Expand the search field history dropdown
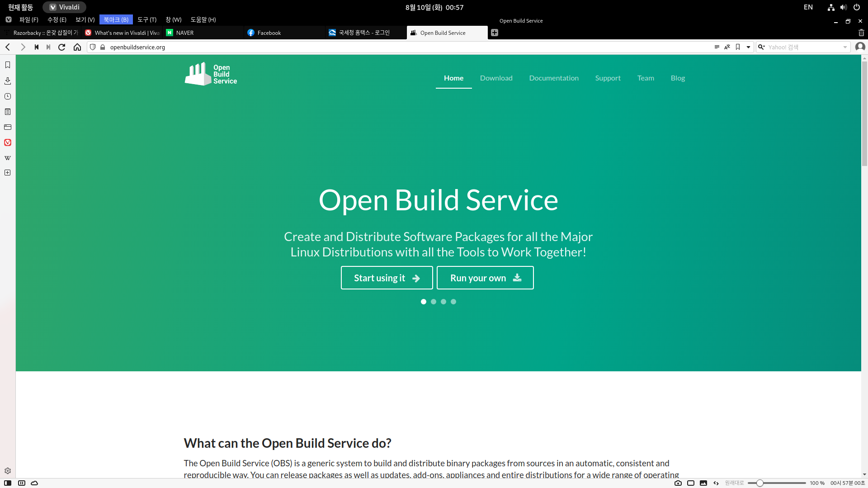The height and width of the screenshot is (488, 868). coord(845,47)
